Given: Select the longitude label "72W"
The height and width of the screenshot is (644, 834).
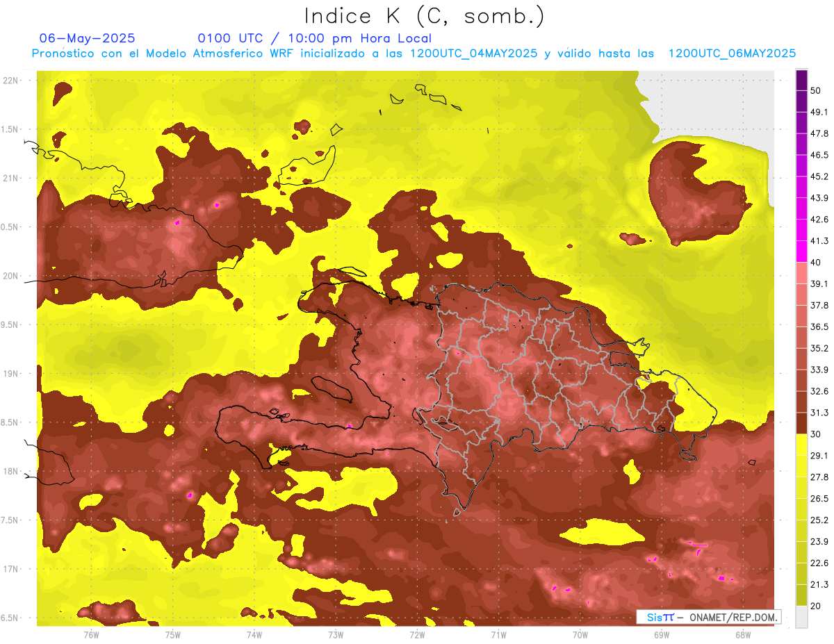Looking at the screenshot, I should [x=417, y=635].
